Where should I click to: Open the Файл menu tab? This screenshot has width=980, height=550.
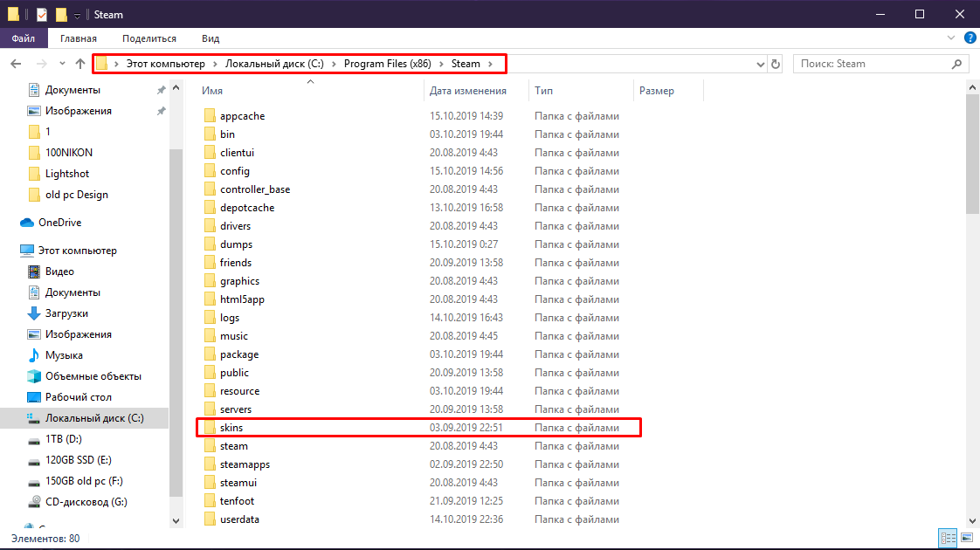[x=23, y=38]
